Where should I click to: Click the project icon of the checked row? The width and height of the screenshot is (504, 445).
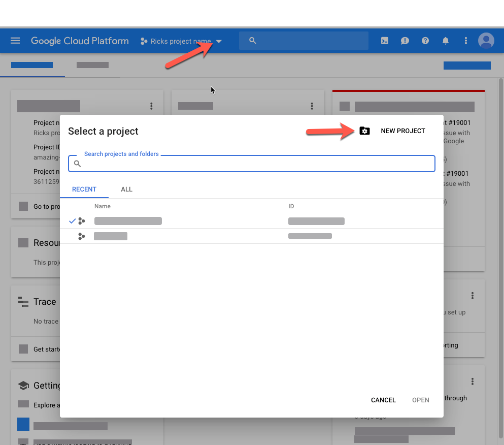(x=82, y=221)
